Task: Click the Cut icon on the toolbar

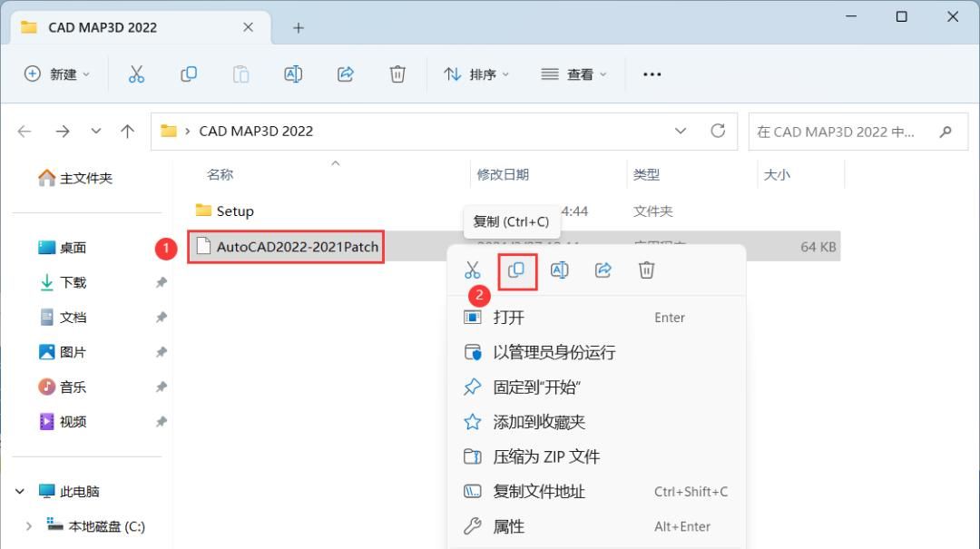Action: click(x=137, y=74)
